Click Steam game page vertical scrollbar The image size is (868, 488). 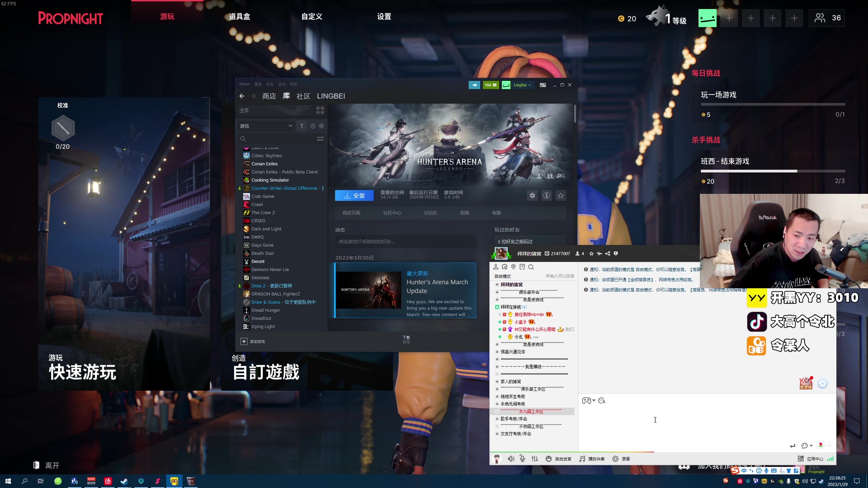[x=575, y=114]
